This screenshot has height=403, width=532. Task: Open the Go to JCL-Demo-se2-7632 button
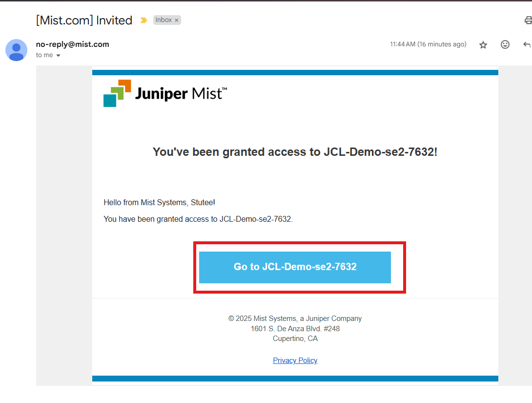(295, 267)
